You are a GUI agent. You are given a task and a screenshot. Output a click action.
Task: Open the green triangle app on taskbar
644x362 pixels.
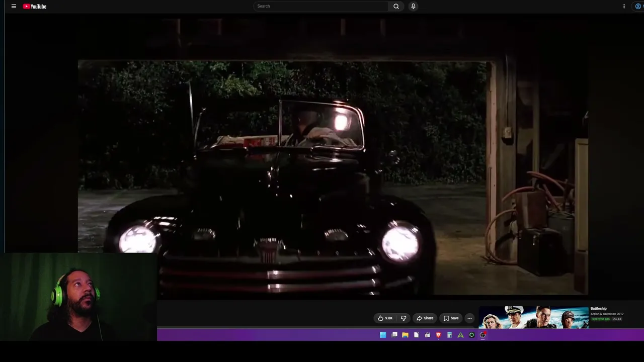coord(460,335)
